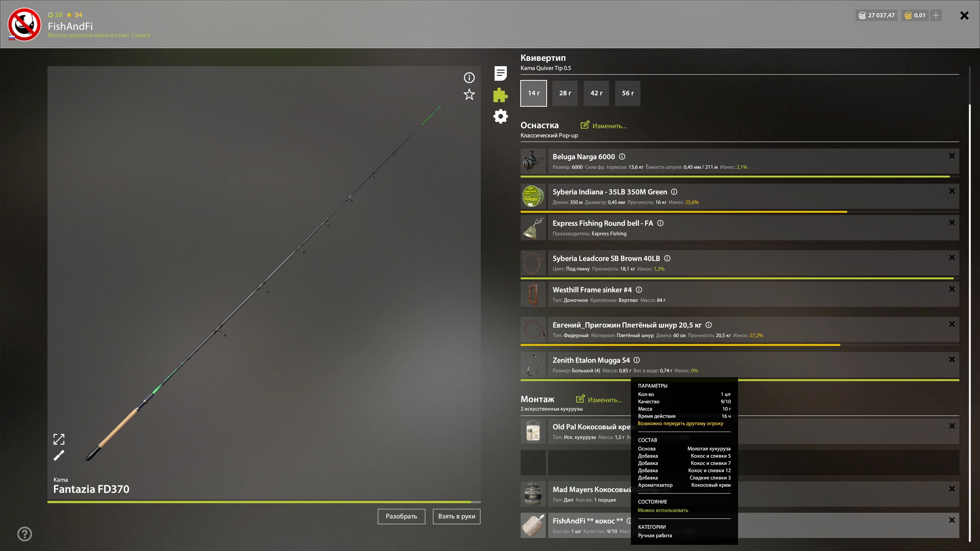
Task: Click the Old Pal corn jar thumbnail
Action: click(x=533, y=431)
